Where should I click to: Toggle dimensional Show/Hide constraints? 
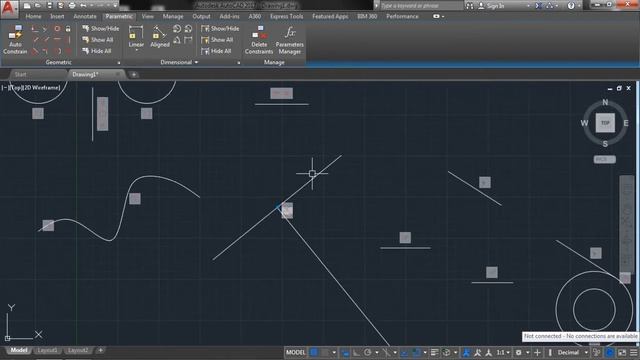(220, 29)
